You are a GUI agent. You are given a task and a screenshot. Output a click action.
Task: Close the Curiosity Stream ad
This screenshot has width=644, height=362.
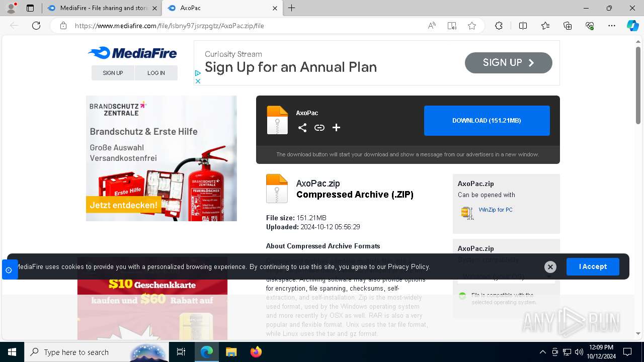[x=198, y=81]
